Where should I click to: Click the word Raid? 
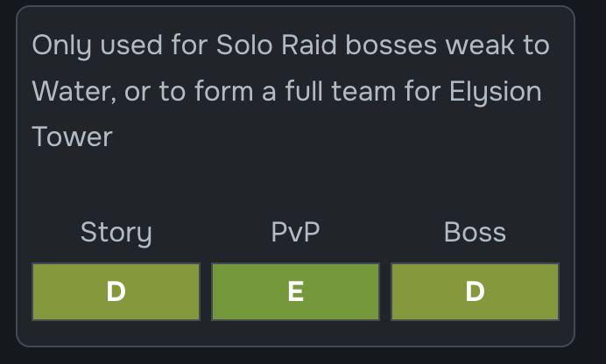point(309,45)
